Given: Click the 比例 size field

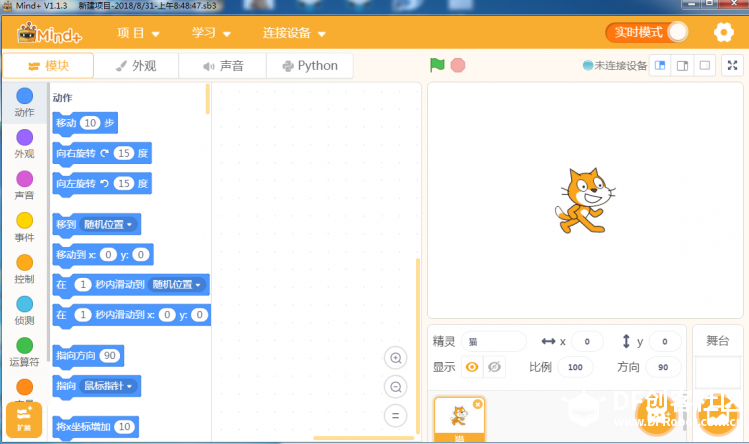Looking at the screenshot, I should point(575,367).
